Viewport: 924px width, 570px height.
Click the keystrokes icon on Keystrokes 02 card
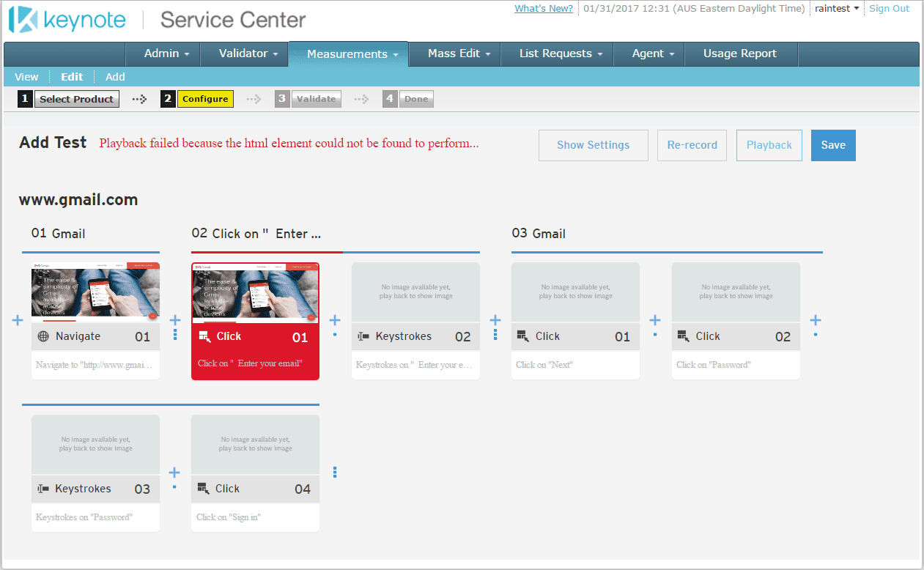[363, 336]
